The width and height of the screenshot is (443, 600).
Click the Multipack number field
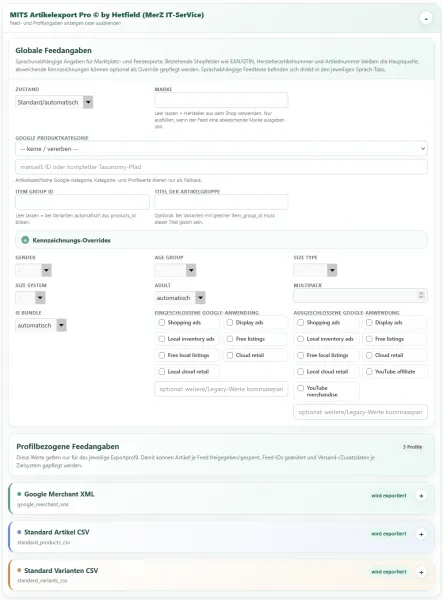tap(360, 295)
